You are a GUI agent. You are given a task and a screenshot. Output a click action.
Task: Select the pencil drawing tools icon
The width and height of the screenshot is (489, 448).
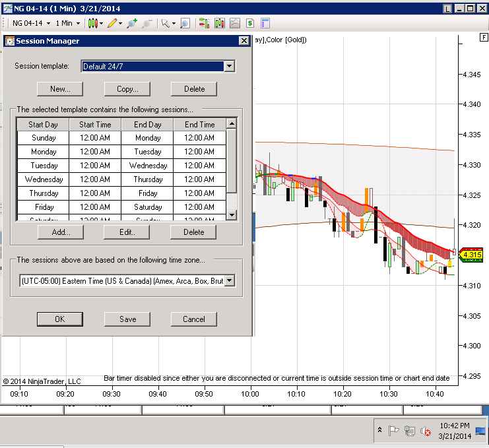point(112,23)
